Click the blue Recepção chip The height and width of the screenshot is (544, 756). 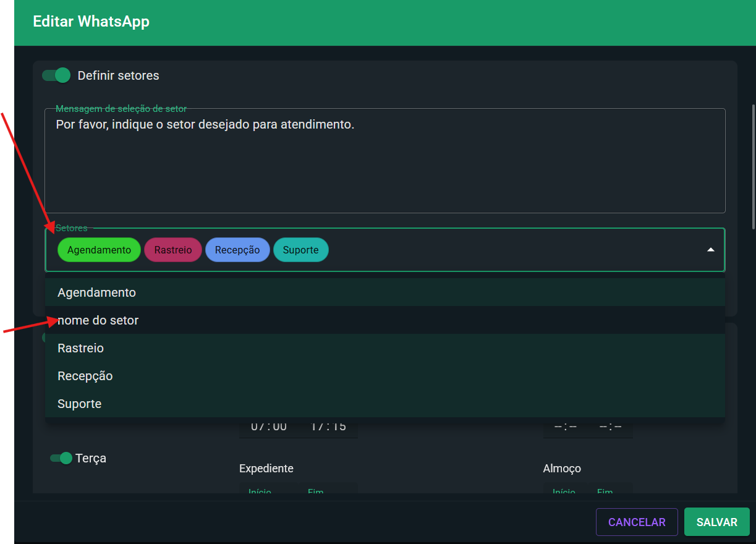237,250
